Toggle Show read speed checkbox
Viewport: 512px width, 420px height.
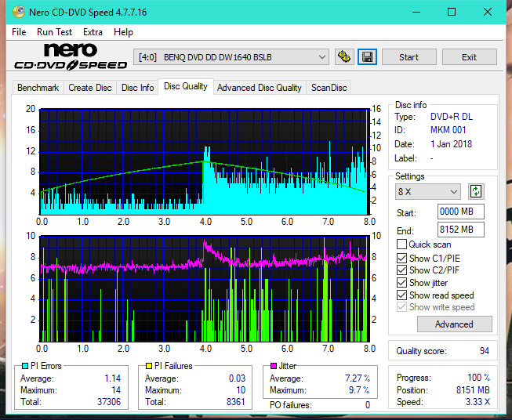(x=401, y=295)
